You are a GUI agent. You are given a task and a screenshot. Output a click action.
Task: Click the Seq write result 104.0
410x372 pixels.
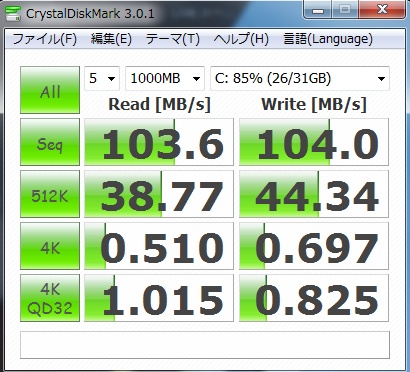pyautogui.click(x=314, y=142)
